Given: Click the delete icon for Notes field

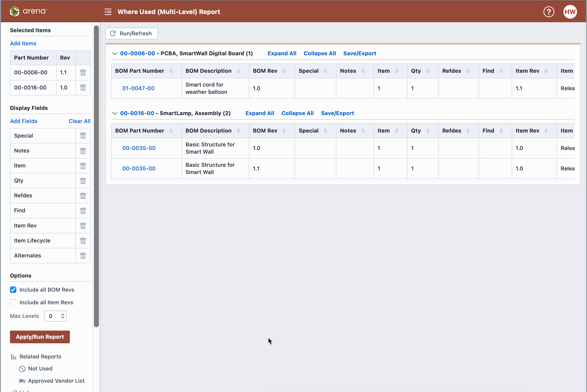Looking at the screenshot, I should coord(83,150).
